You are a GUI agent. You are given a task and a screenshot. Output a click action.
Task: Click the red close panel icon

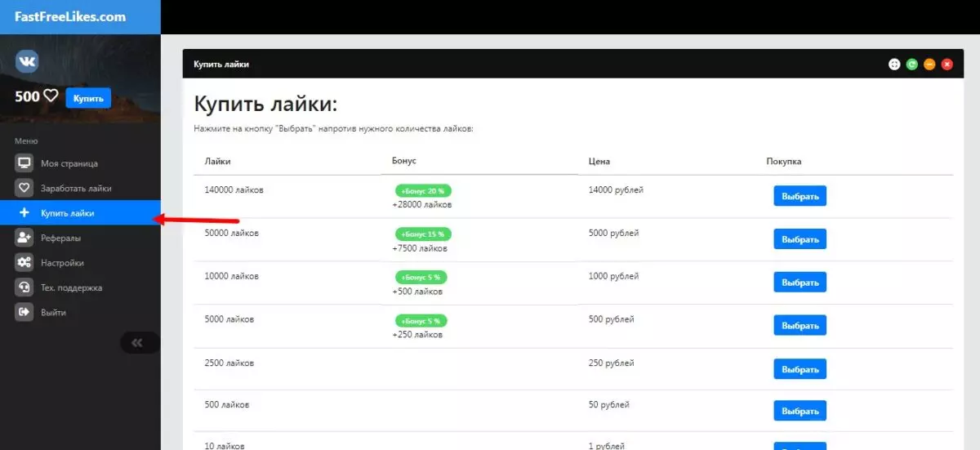point(947,64)
